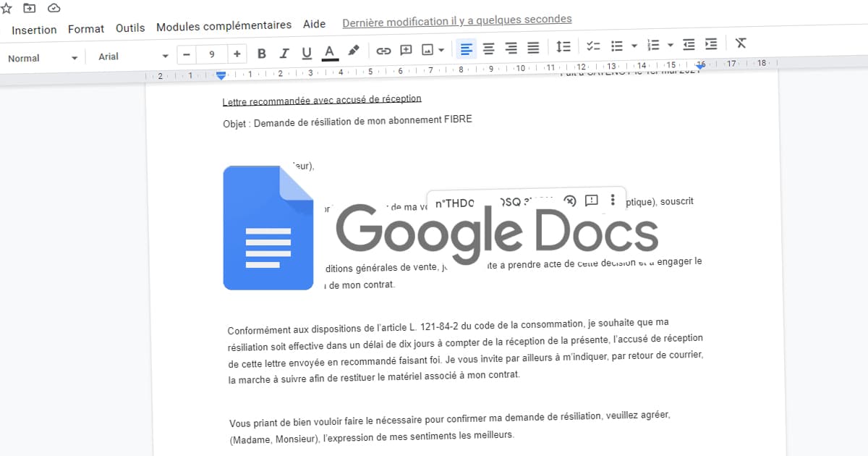Image resolution: width=868 pixels, height=456 pixels.
Task: Select left alignment
Action: click(x=467, y=48)
